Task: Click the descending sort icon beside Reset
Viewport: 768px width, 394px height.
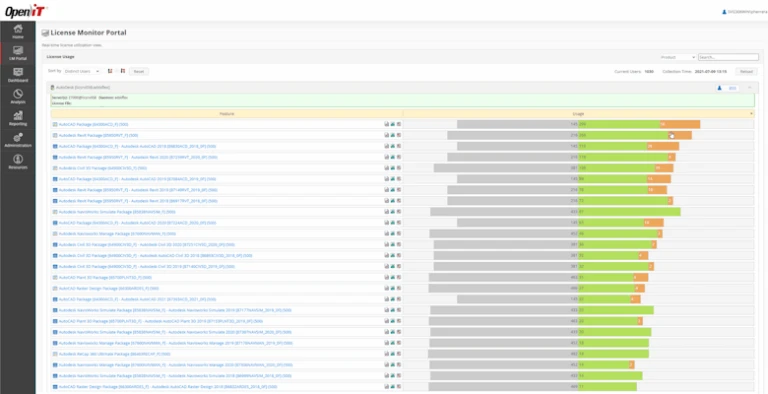Action: [122, 71]
